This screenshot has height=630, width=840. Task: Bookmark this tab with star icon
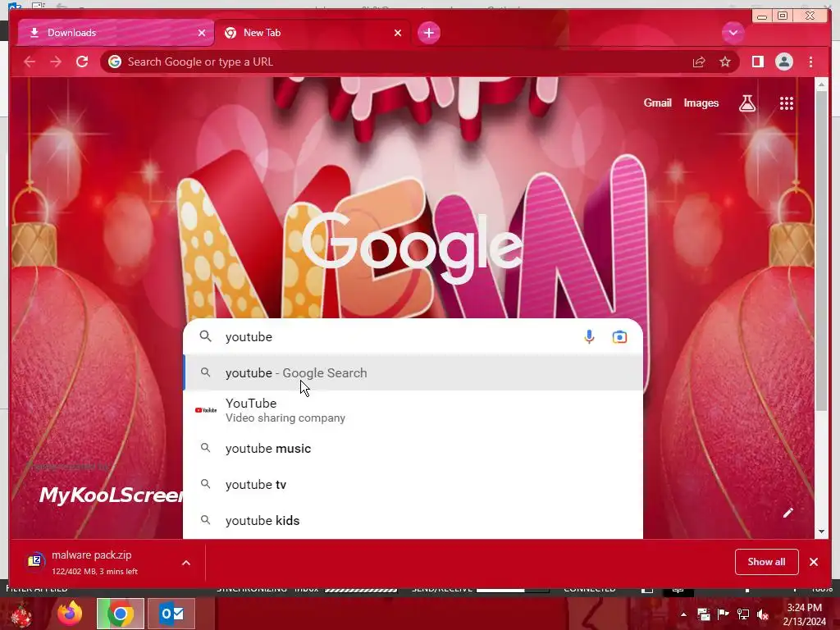725,62
